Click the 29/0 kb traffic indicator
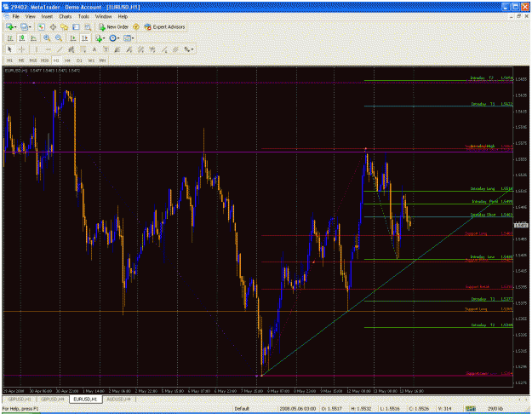The image size is (532, 414). point(495,409)
